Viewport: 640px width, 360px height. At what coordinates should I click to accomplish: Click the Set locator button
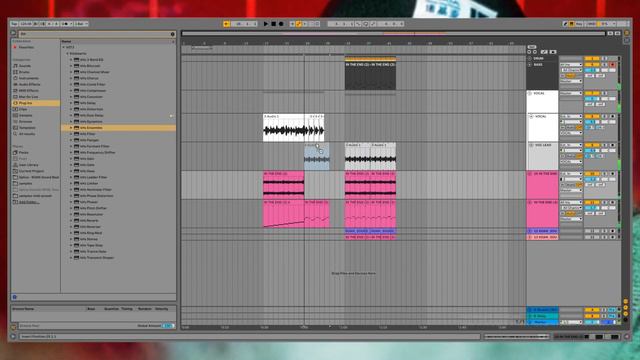[532, 47]
